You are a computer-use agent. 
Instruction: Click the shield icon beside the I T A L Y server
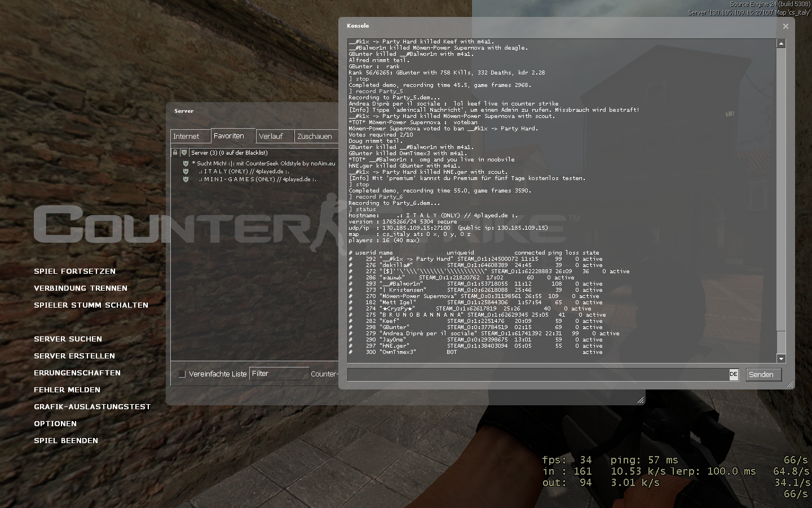[x=186, y=171]
